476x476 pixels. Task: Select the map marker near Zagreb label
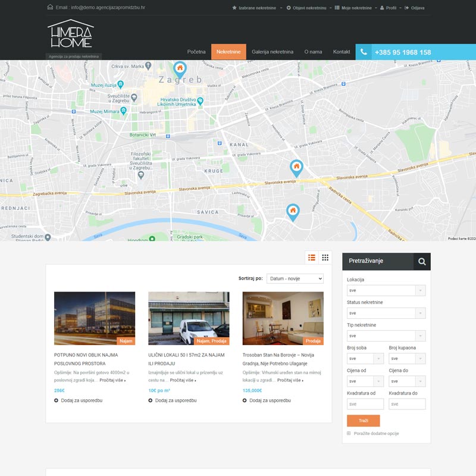tap(180, 70)
